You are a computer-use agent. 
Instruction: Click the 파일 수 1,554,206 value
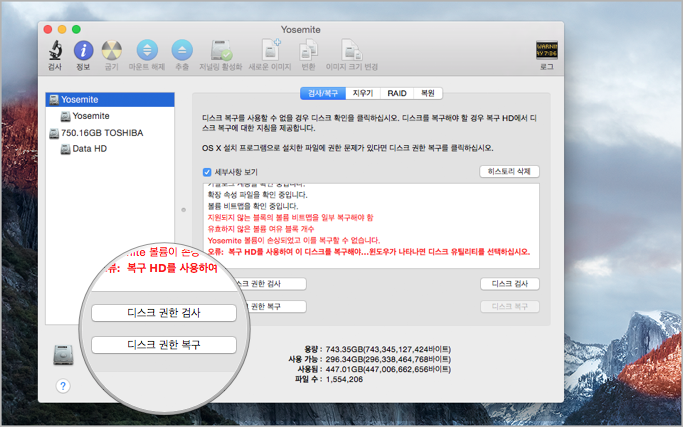click(344, 380)
